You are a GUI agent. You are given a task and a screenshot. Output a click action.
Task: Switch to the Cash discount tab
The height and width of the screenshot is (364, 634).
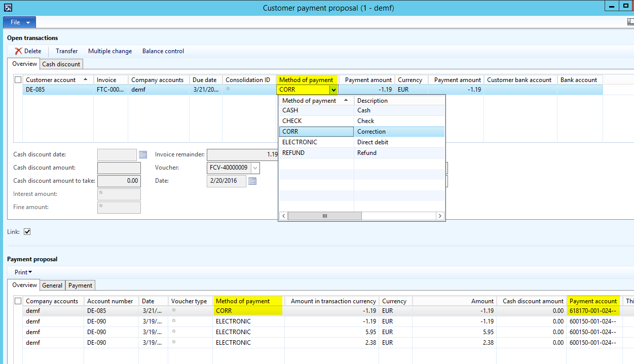61,64
